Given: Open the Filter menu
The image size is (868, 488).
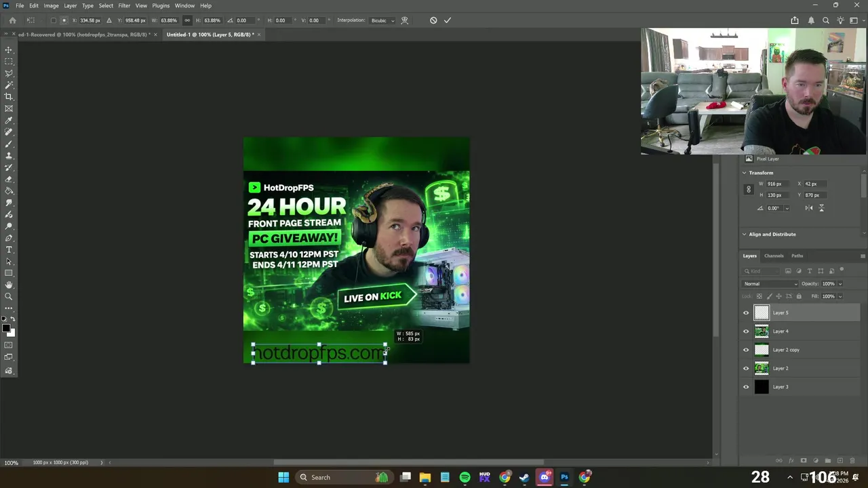Looking at the screenshot, I should [x=124, y=5].
